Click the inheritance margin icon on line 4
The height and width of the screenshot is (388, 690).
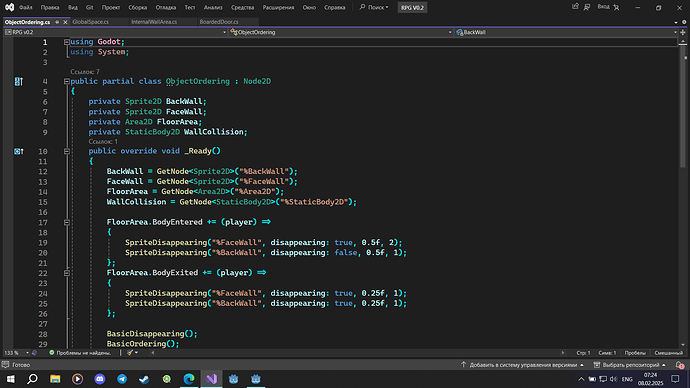coord(18,81)
